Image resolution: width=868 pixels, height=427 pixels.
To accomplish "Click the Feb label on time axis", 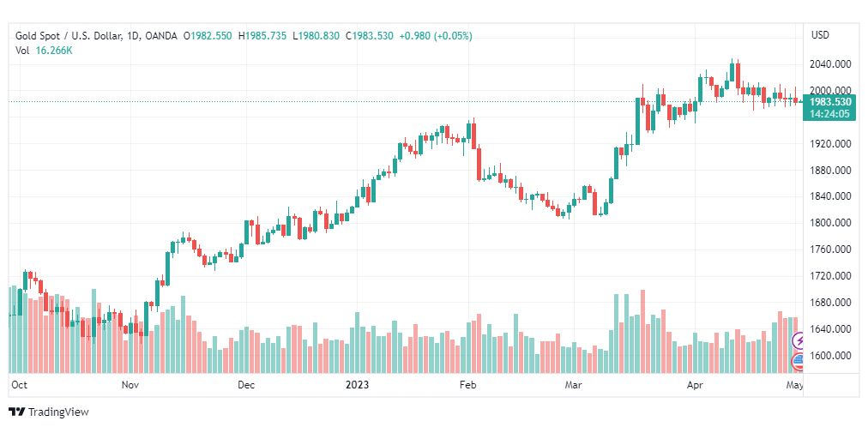I will pos(467,385).
